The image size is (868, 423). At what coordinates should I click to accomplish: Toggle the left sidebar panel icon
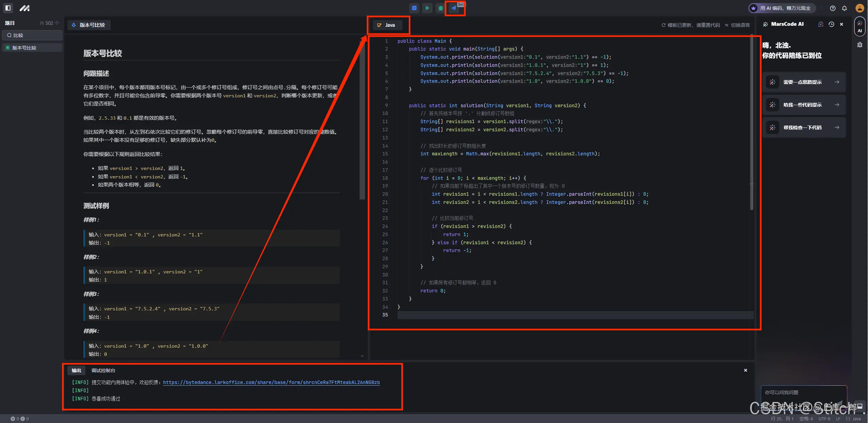8,8
